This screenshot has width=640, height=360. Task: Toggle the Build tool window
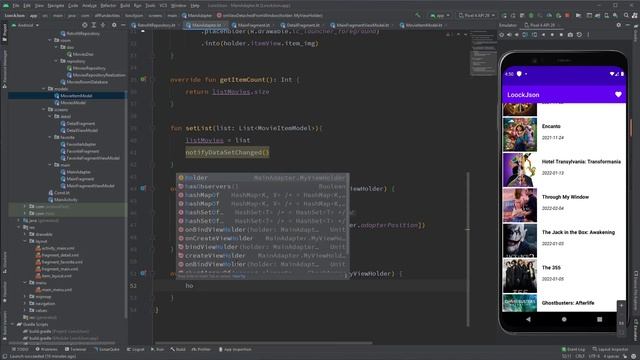tap(178, 349)
